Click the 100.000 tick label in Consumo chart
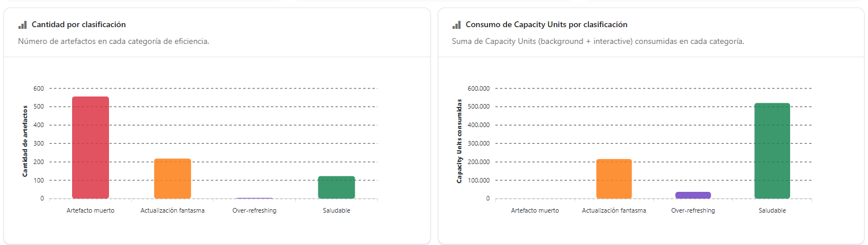The width and height of the screenshot is (868, 245). 479,180
